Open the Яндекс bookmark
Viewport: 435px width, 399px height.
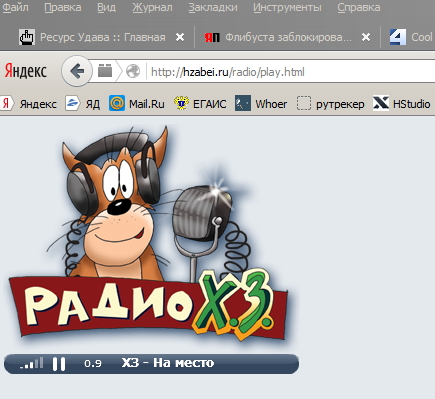[30, 104]
